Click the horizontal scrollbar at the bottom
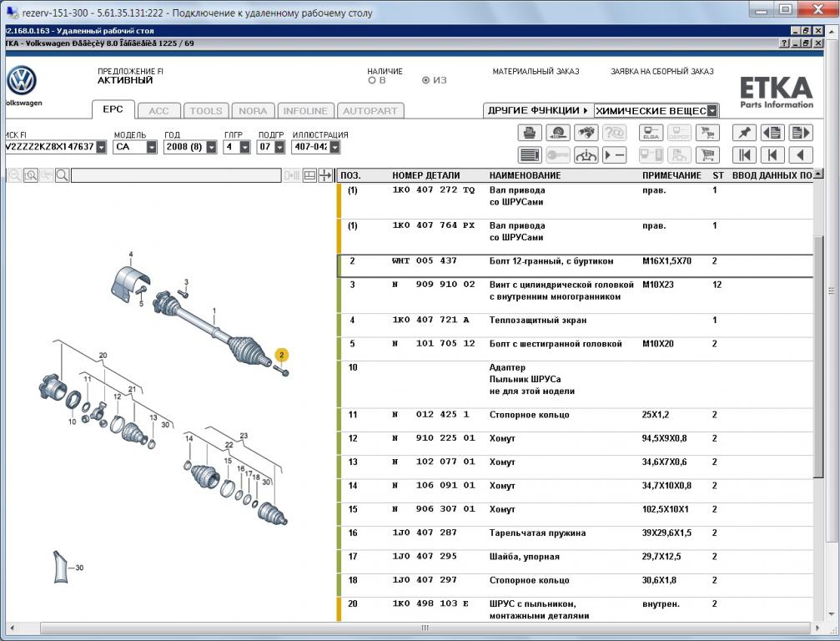The width and height of the screenshot is (840, 641). [425, 628]
